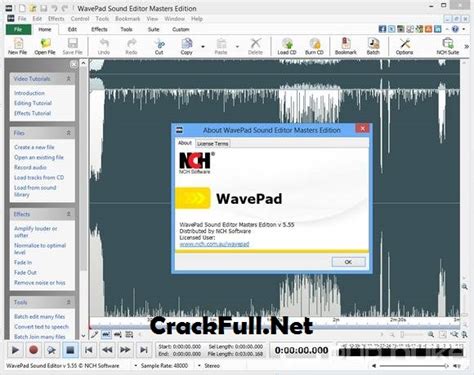Click the Undo toolbar icon
The image size is (474, 375).
click(x=104, y=46)
